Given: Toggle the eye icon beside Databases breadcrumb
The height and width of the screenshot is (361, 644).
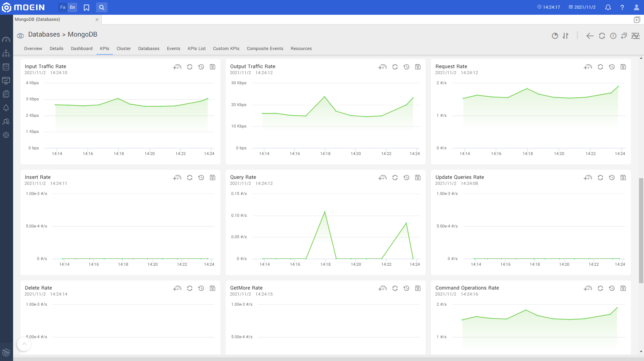Looking at the screenshot, I should (20, 36).
